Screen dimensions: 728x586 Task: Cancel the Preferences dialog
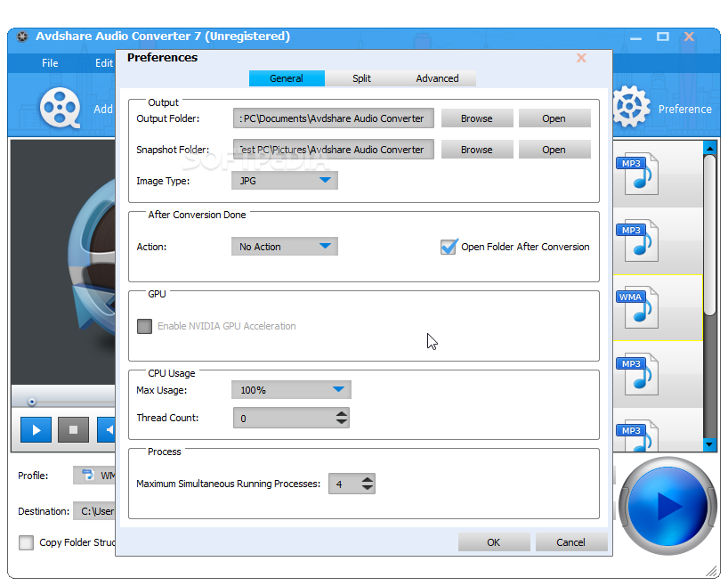coord(571,542)
